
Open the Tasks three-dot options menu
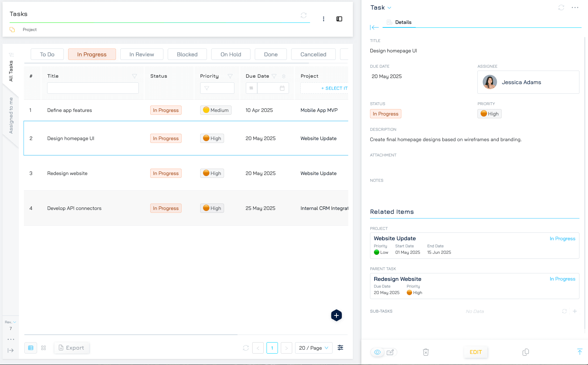tap(324, 19)
